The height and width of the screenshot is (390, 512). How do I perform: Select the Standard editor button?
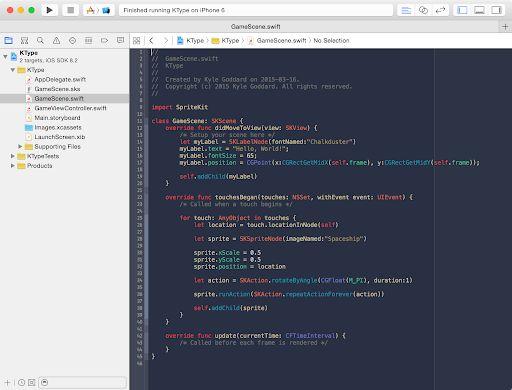(x=406, y=10)
